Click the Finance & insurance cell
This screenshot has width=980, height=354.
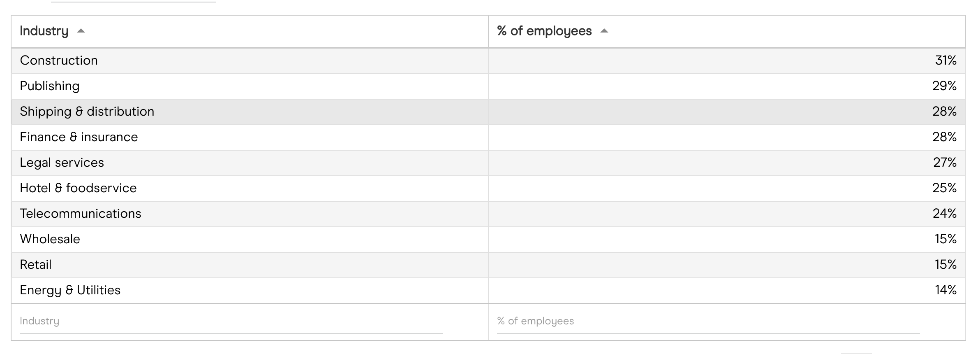click(x=79, y=137)
